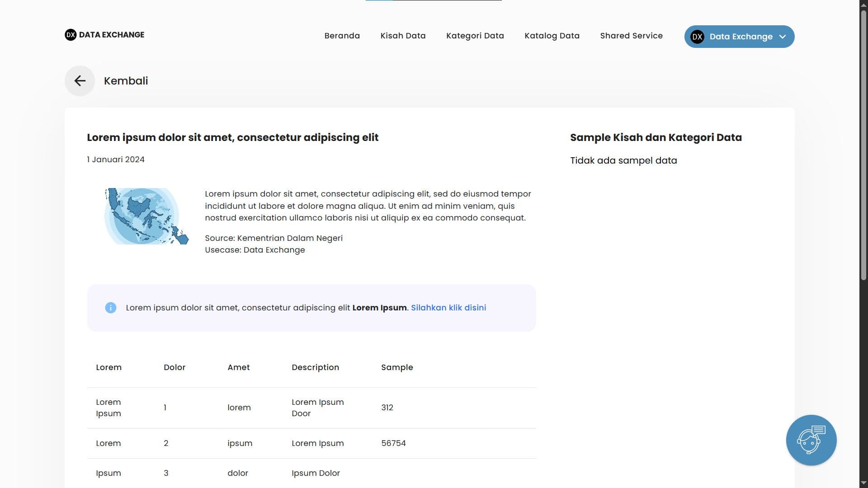Image resolution: width=868 pixels, height=488 pixels.
Task: Open the Katalog Data menu
Action: point(552,36)
